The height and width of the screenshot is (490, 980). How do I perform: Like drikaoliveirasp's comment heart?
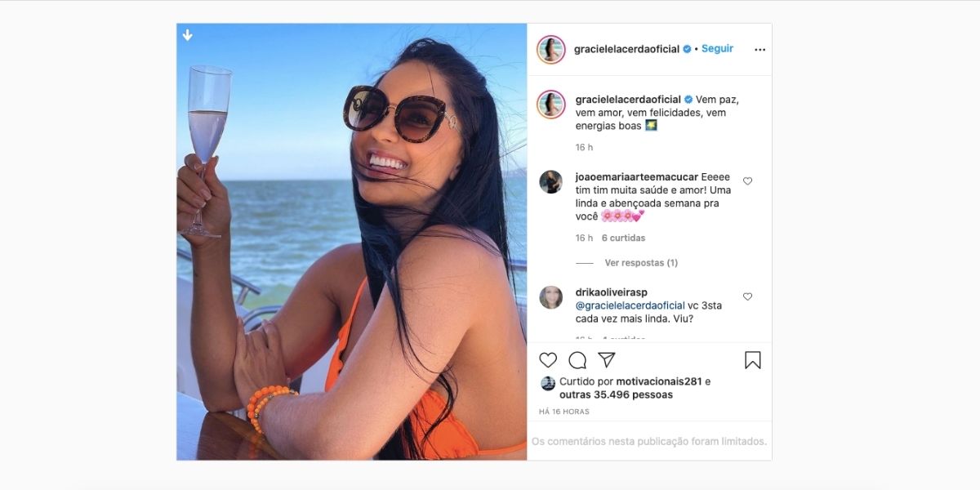pyautogui.click(x=747, y=296)
